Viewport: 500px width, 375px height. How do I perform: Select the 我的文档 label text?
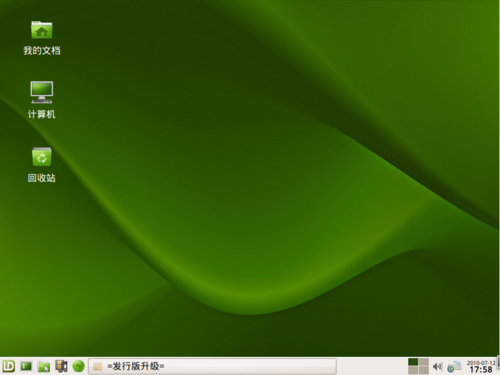42,51
